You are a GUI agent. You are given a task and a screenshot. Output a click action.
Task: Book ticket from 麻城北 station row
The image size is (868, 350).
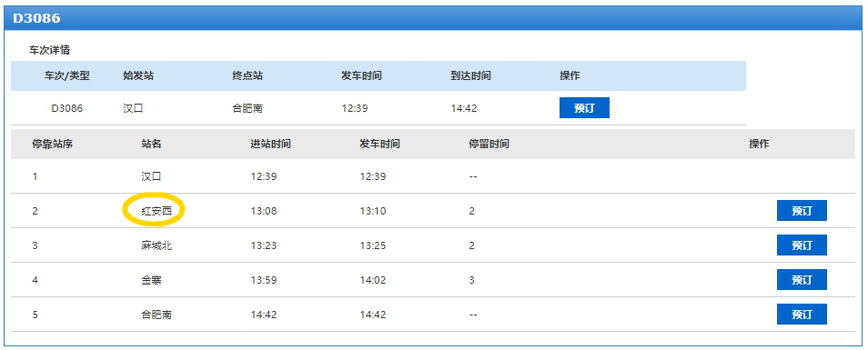[x=802, y=245]
